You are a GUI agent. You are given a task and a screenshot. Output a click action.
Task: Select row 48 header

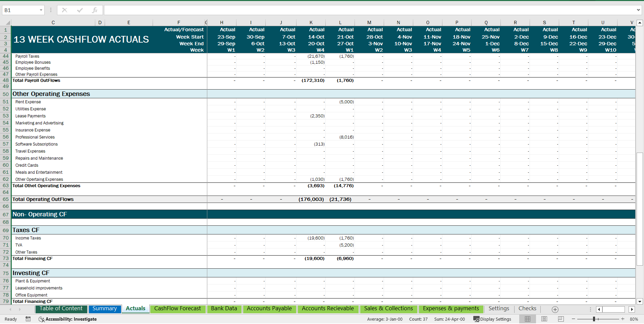pos(6,80)
